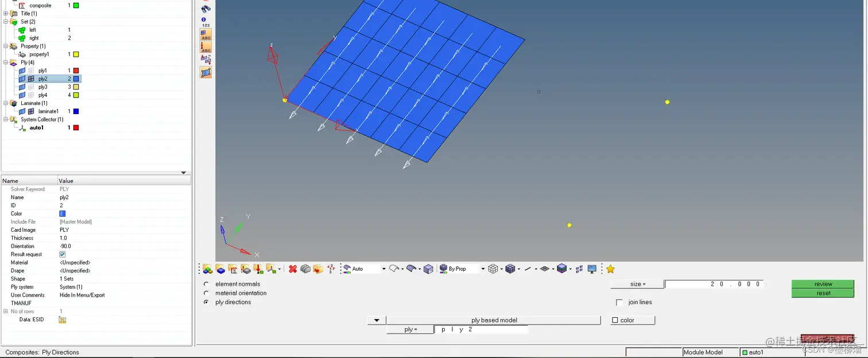Click the transparency cube icon
Image resolution: width=868 pixels, height=358 pixels.
pos(428,268)
